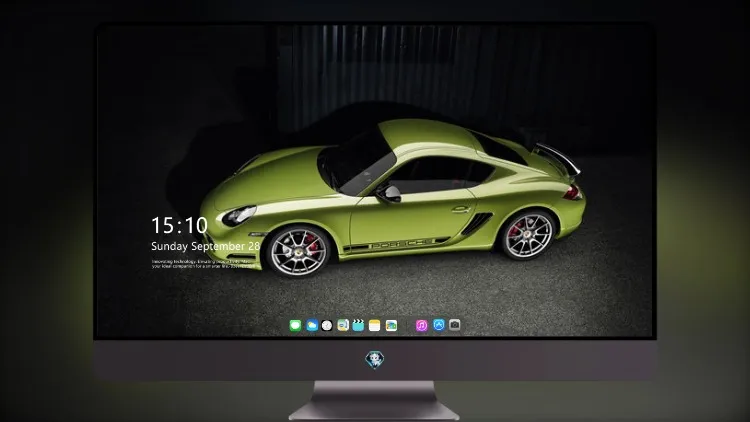The width and height of the screenshot is (750, 422).
Task: Open the Camera app in the dock
Action: click(454, 325)
